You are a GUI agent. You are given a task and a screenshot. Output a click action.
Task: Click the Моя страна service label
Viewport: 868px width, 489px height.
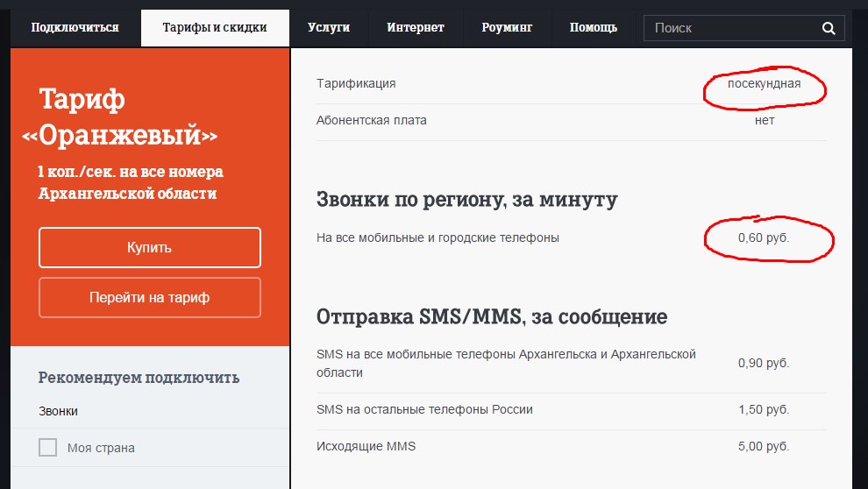(x=101, y=448)
